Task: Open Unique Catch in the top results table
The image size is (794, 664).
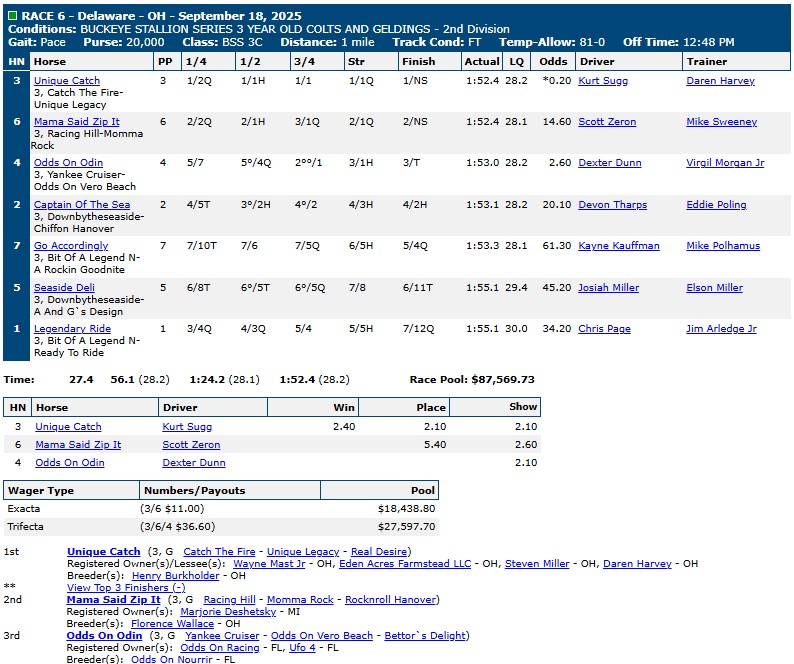Action: coord(66,81)
